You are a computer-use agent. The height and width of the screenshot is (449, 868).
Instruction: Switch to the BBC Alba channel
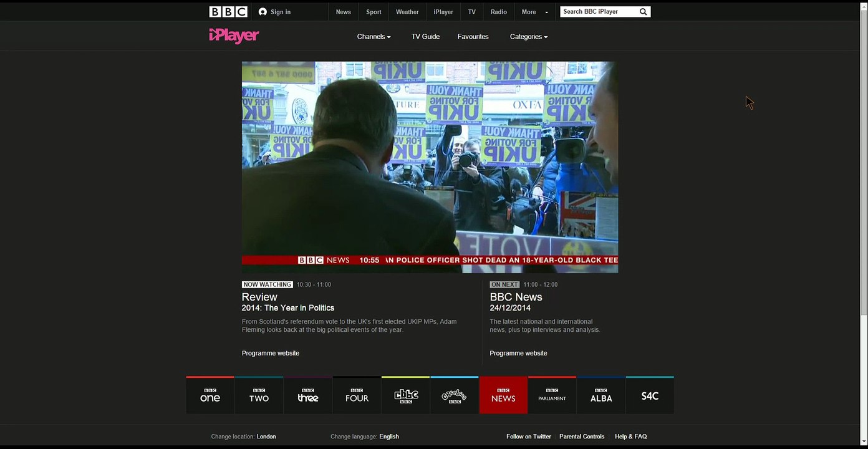coord(601,395)
